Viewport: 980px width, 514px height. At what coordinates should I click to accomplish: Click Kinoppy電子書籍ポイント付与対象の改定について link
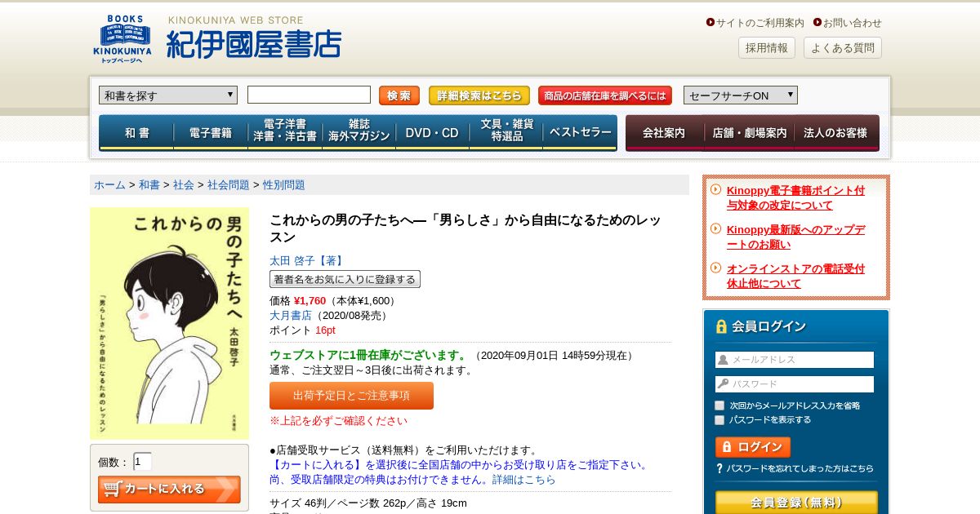point(795,197)
